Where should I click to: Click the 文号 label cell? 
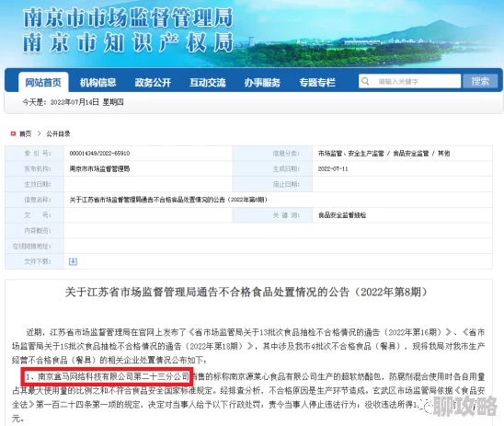[x=35, y=215]
